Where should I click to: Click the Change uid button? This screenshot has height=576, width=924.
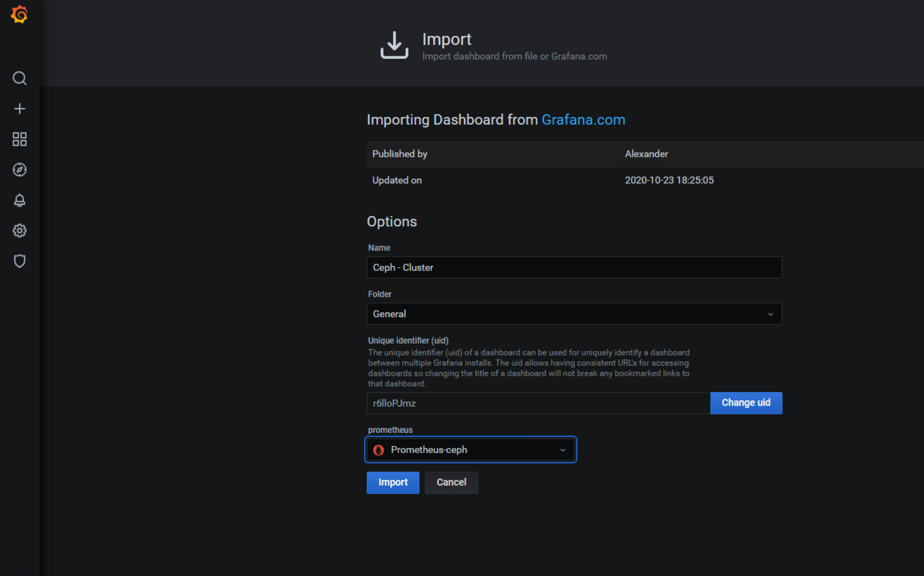(746, 403)
